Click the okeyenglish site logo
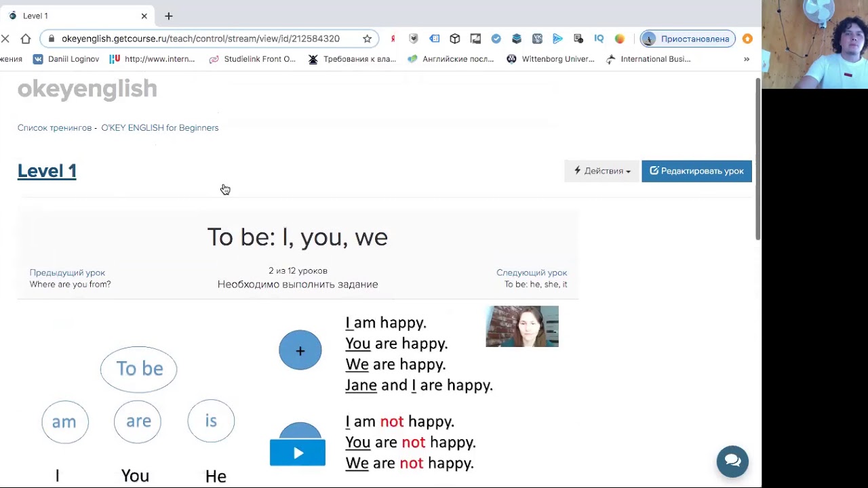Image resolution: width=868 pixels, height=488 pixels. pyautogui.click(x=87, y=89)
